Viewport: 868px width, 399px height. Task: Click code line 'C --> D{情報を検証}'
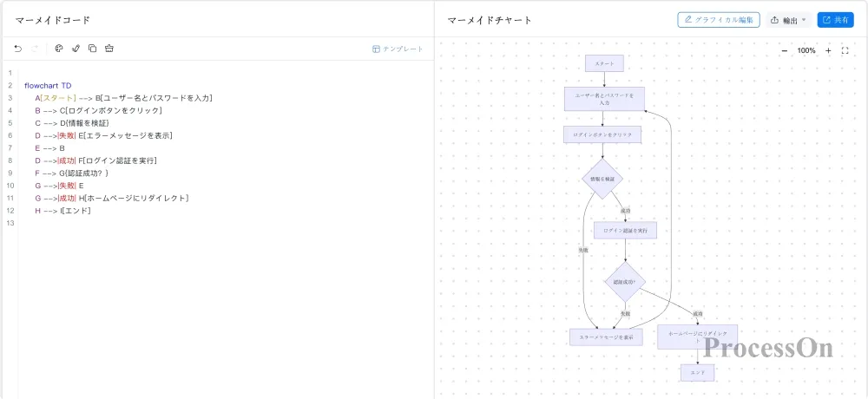(x=72, y=123)
